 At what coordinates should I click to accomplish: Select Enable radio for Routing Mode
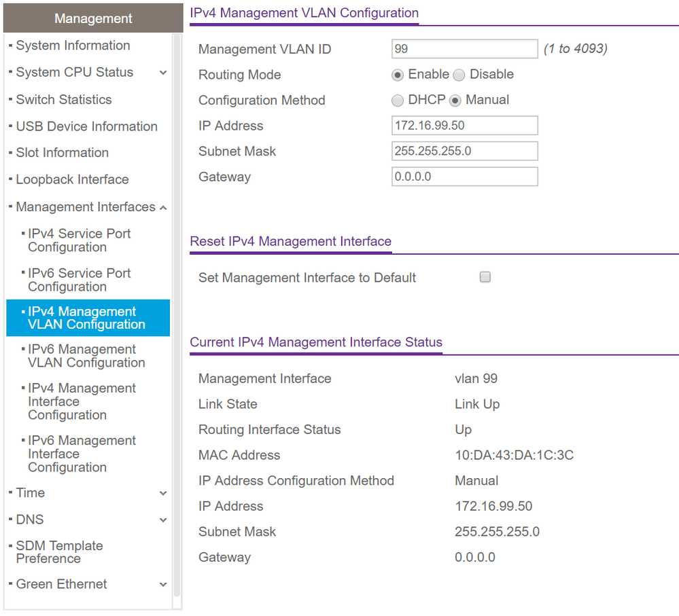398,75
